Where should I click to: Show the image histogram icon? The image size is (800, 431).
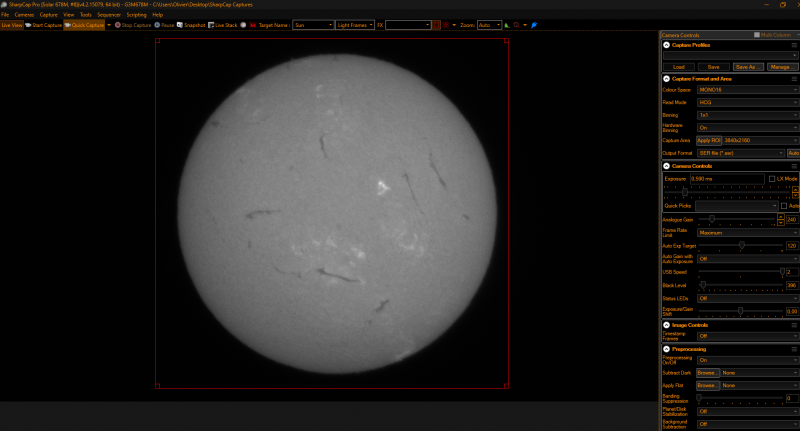click(x=507, y=25)
